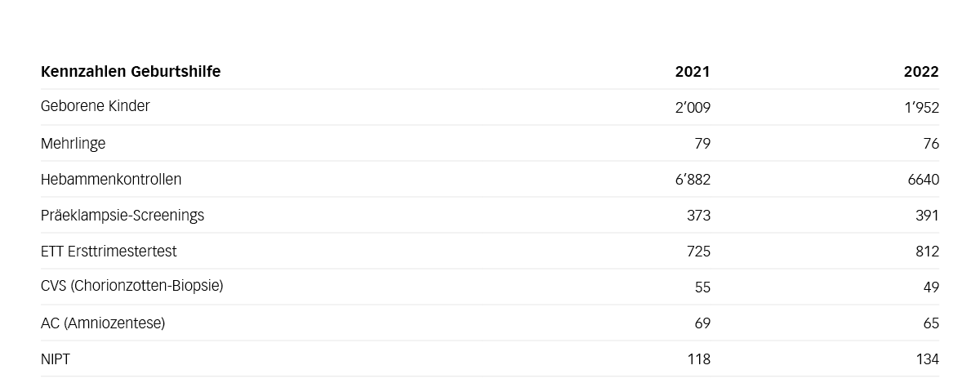Select the 2021 column header
Image resolution: width=980 pixels, height=392 pixels.
(x=693, y=72)
